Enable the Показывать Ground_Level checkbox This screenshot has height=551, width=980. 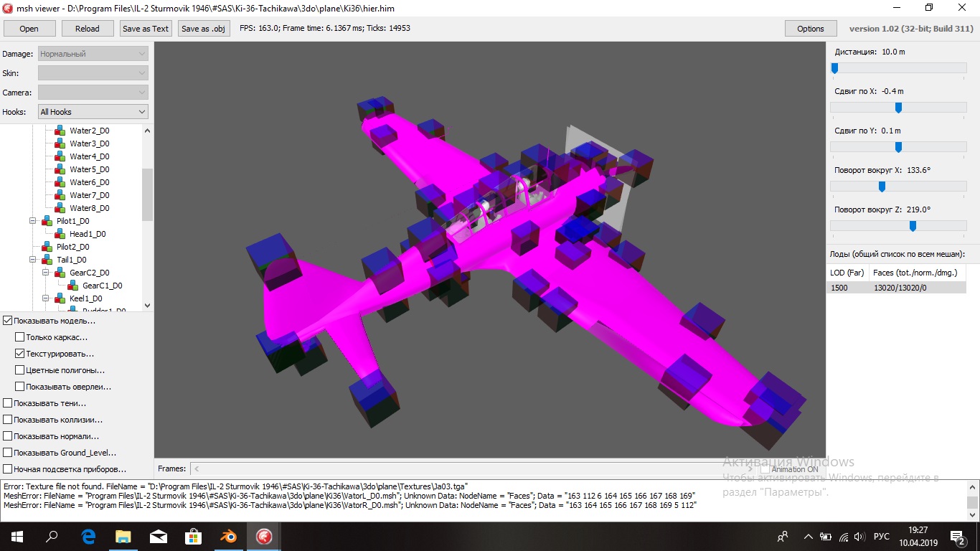coord(8,453)
